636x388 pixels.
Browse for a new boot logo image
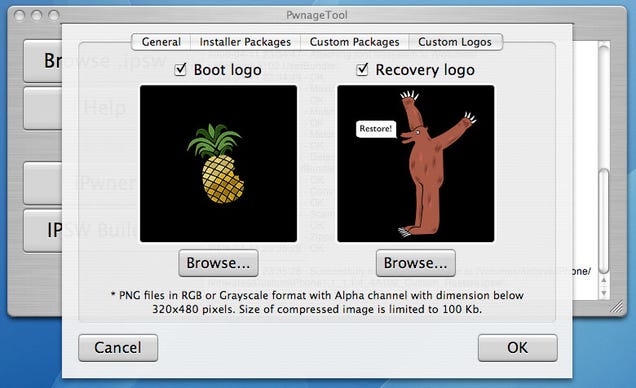coord(218,263)
